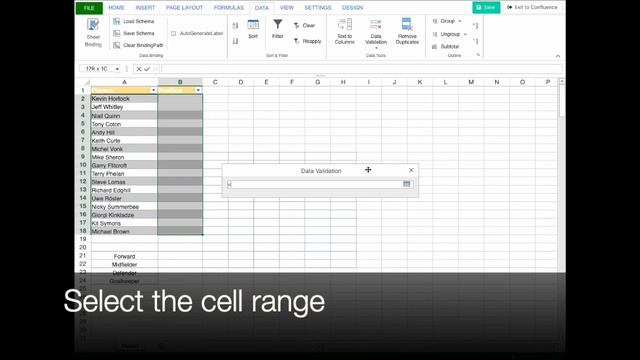This screenshot has height=360, width=640.
Task: Select the DATA ribbon tab
Action: (x=262, y=8)
